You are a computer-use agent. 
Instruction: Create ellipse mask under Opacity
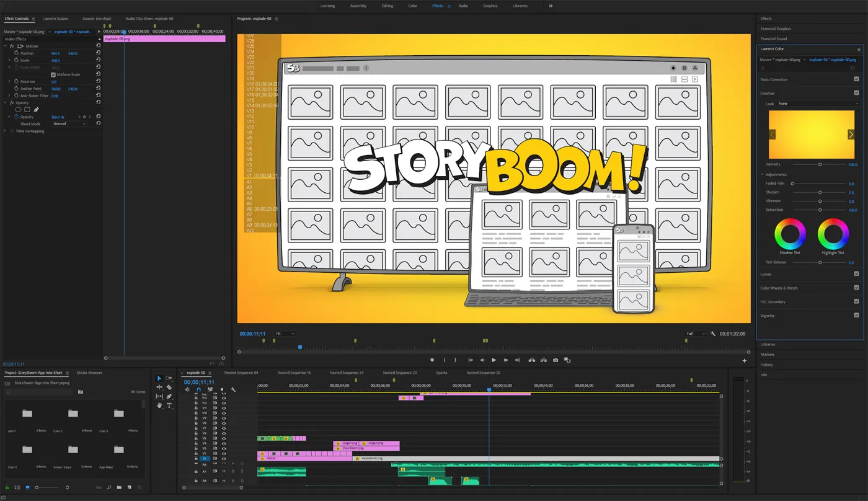click(18, 110)
